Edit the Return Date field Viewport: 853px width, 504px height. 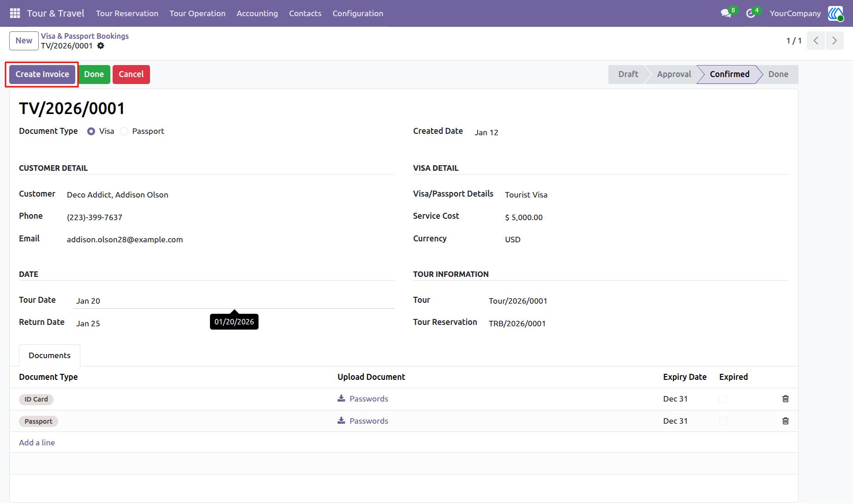coord(235,324)
